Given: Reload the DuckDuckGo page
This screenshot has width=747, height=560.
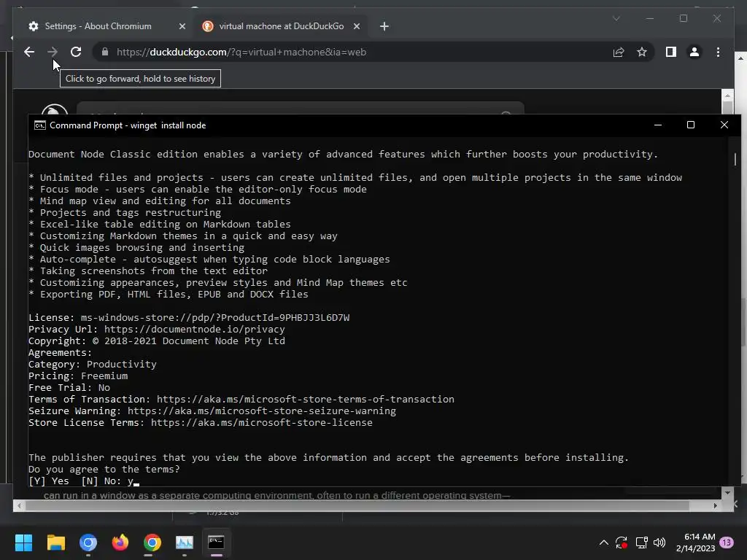Looking at the screenshot, I should pos(76,52).
